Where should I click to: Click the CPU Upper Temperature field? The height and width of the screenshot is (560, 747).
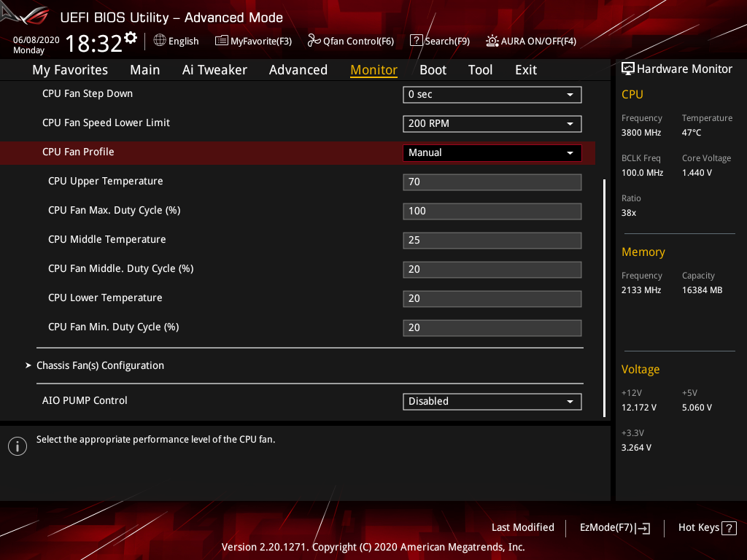coord(492,182)
